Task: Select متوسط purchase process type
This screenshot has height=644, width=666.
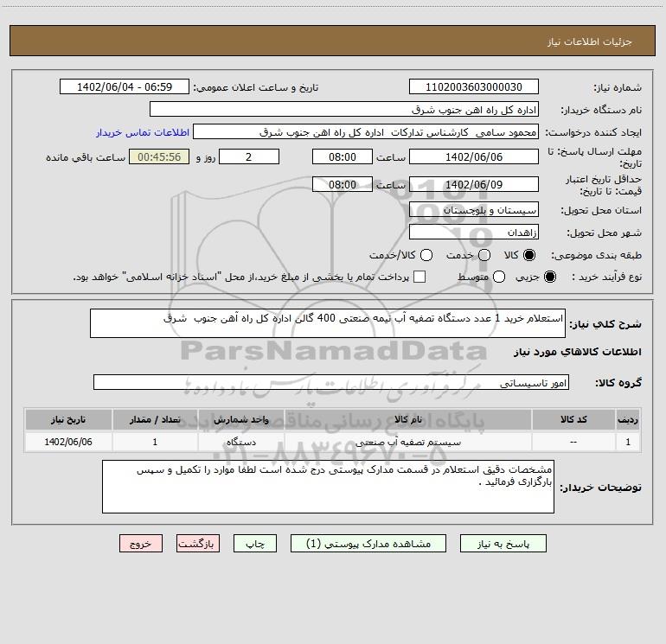Action: coord(499,277)
